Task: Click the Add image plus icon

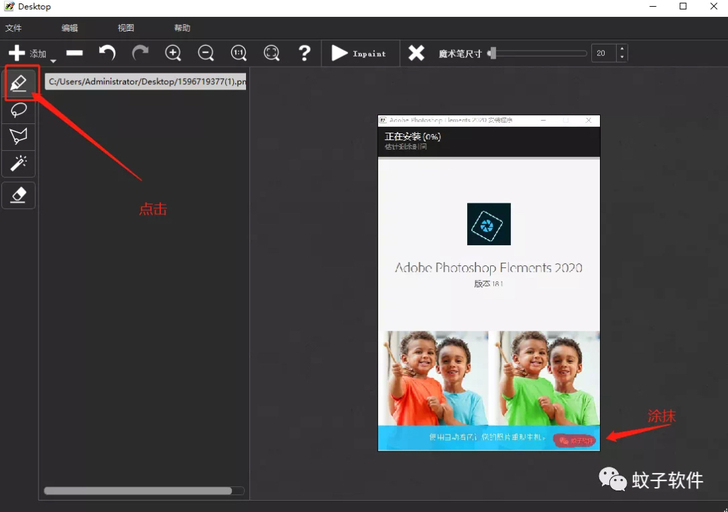Action: (17, 53)
